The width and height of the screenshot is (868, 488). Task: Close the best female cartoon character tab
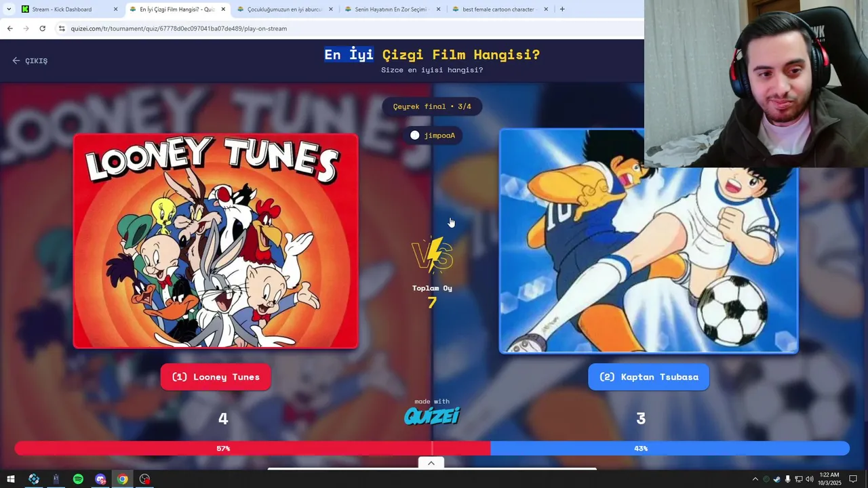pos(546,9)
